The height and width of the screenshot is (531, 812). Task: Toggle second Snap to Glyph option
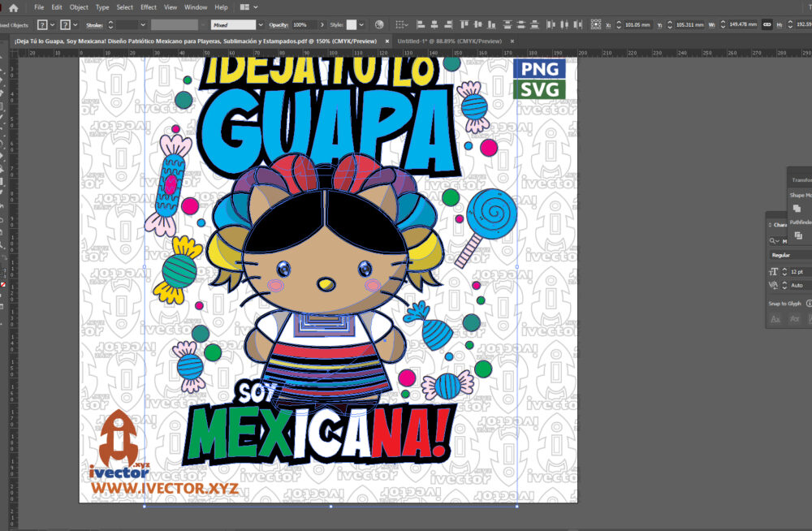click(x=794, y=319)
